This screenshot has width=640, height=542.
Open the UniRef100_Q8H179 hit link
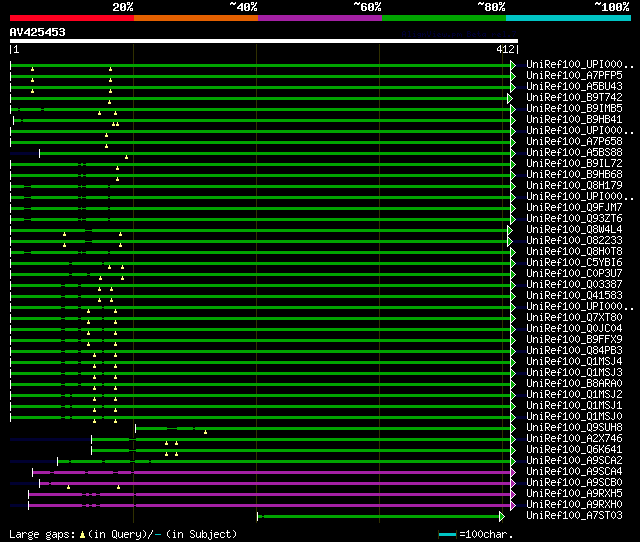[574, 186]
